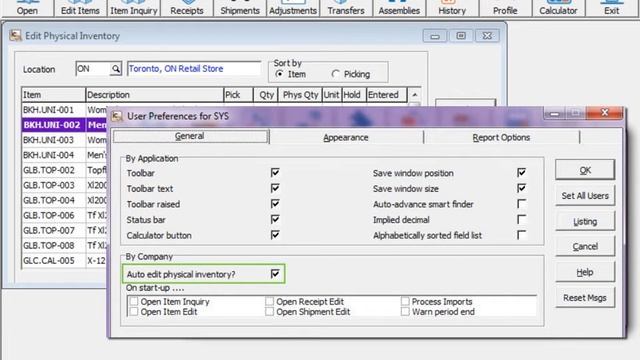This screenshot has height=360, width=640.
Task: Check Open Shipment Edit on start-up
Action: tap(269, 311)
